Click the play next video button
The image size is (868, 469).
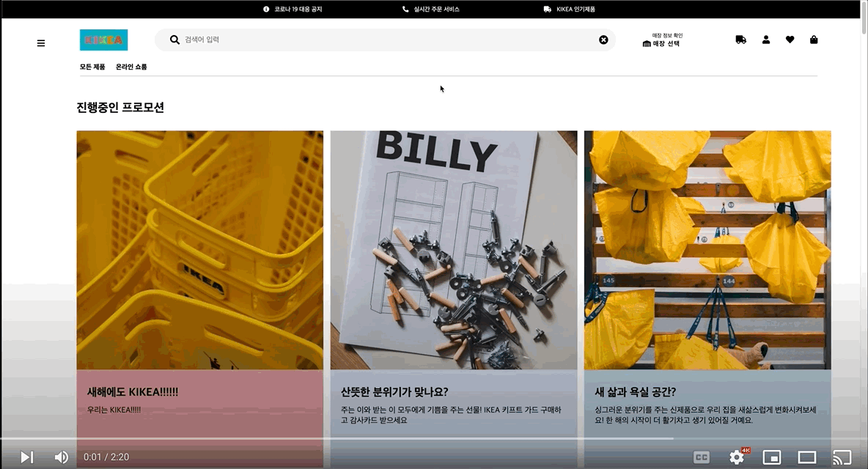[x=27, y=457]
